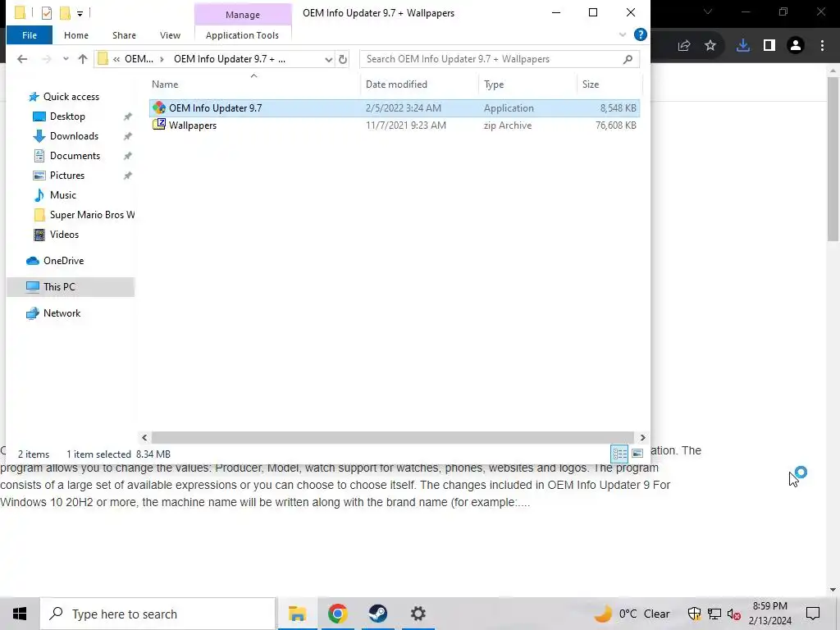Open Chrome from the taskbar
This screenshot has width=840, height=630.
(x=337, y=614)
